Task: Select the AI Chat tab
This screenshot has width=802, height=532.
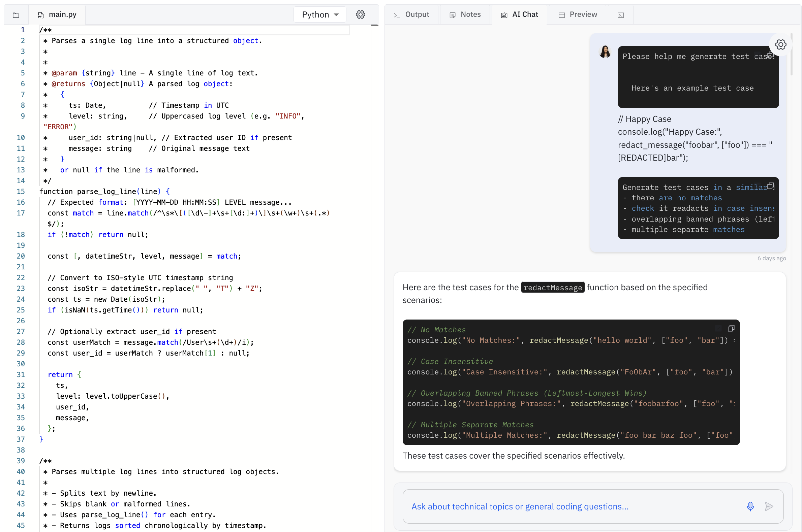Action: [519, 14]
